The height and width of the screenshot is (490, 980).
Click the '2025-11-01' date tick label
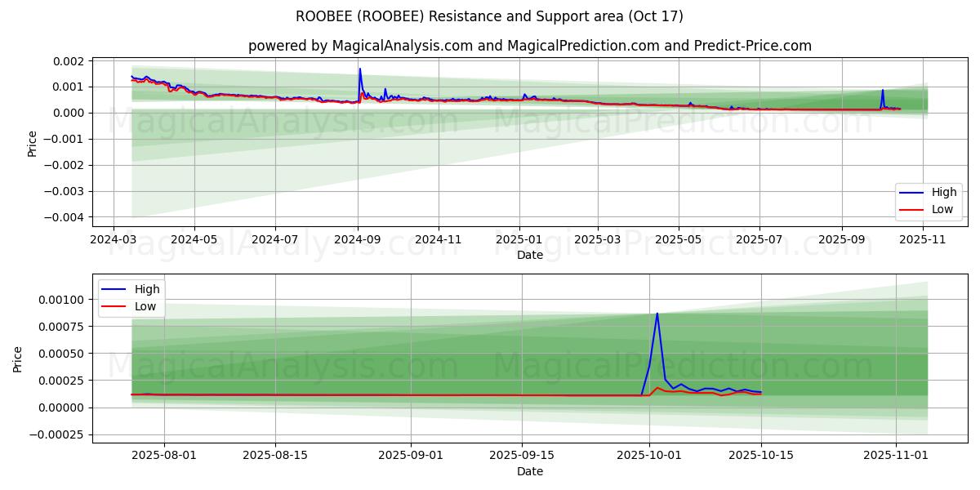[x=897, y=457]
